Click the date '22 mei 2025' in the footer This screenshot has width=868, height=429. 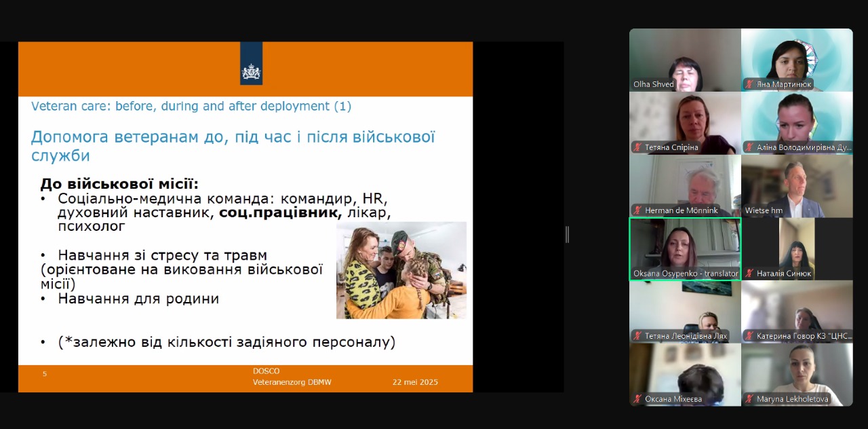[x=416, y=382]
